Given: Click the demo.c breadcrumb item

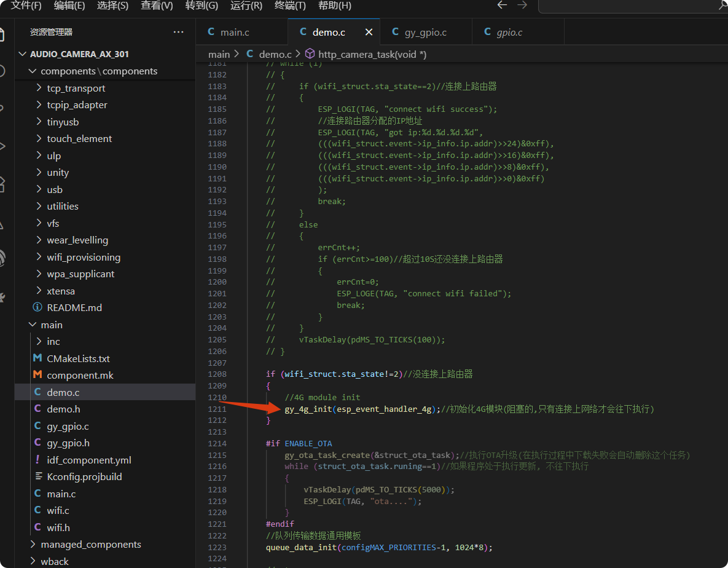Looking at the screenshot, I should [275, 54].
